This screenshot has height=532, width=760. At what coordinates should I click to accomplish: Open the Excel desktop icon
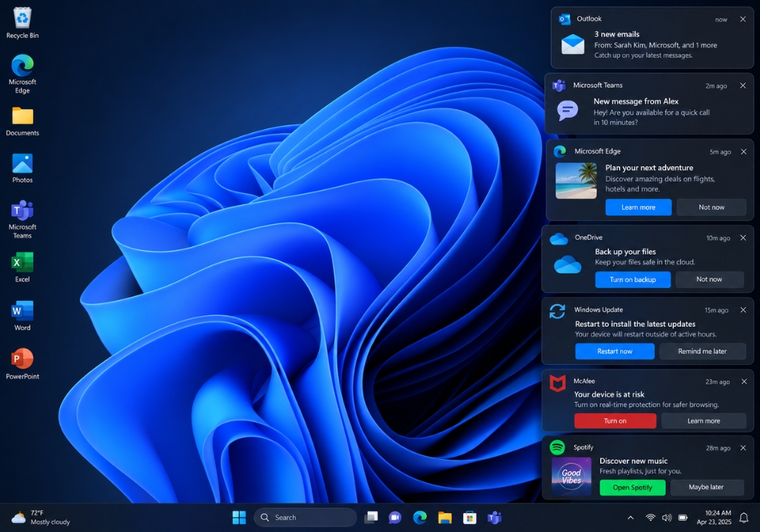pyautogui.click(x=22, y=267)
